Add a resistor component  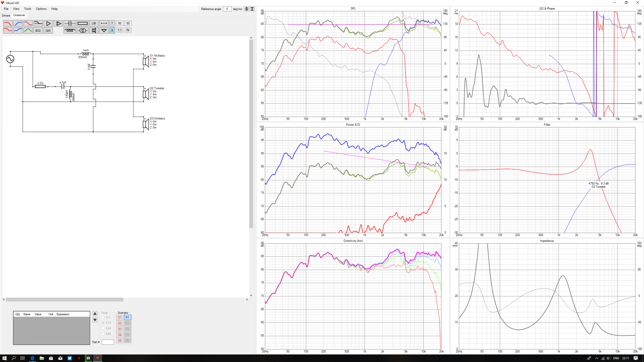83,23
